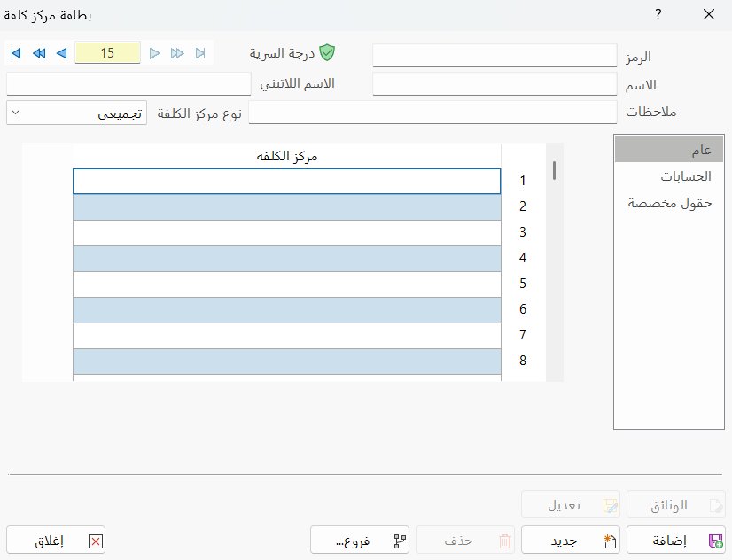
Task: Switch to the الحسابات tab
Action: tap(669, 176)
